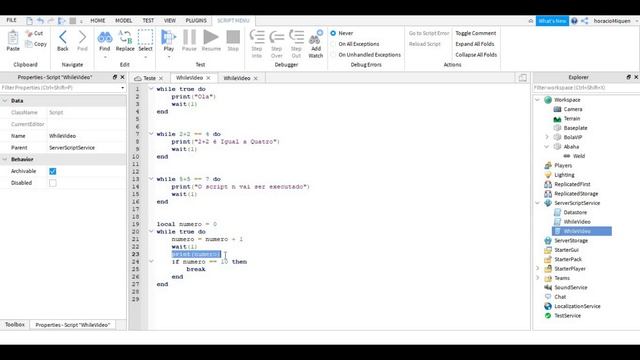The image size is (640, 360).
Task: Click the redo arrow in quick access bar
Action: [51, 20]
